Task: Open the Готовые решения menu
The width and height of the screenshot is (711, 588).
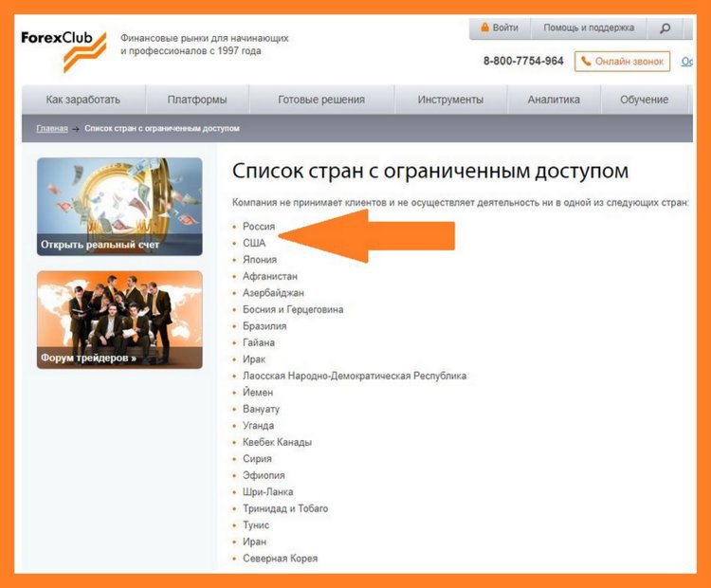Action: click(321, 100)
